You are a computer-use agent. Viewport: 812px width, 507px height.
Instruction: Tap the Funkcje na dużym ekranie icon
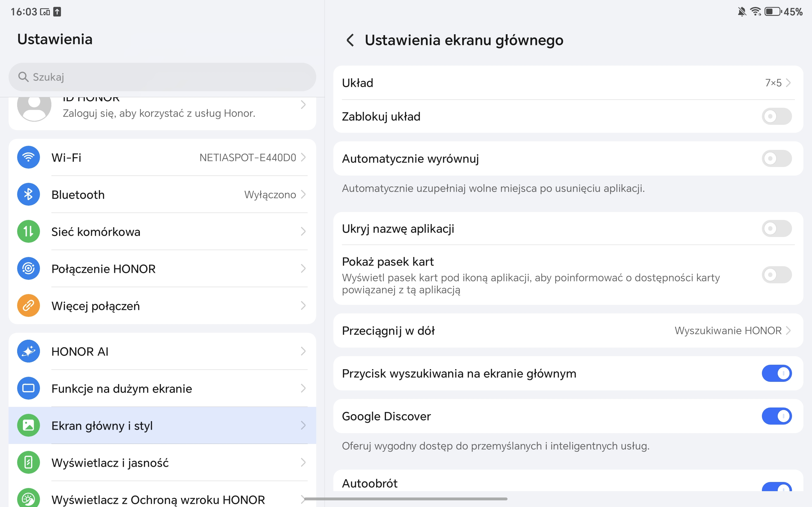(x=29, y=388)
